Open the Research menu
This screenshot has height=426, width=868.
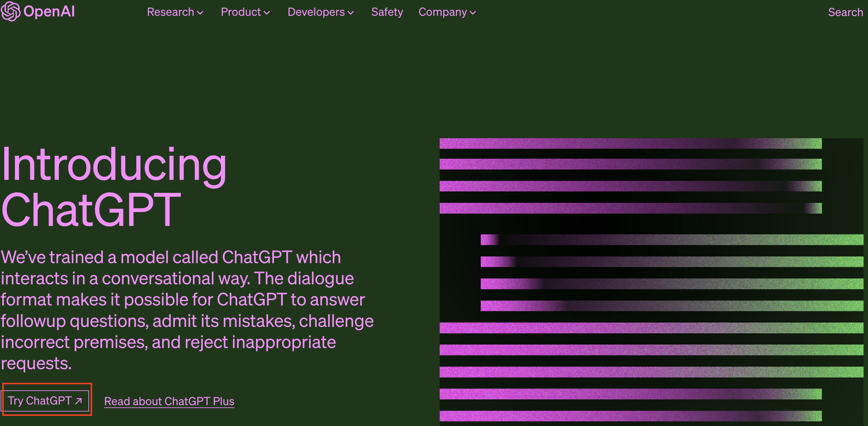(170, 12)
